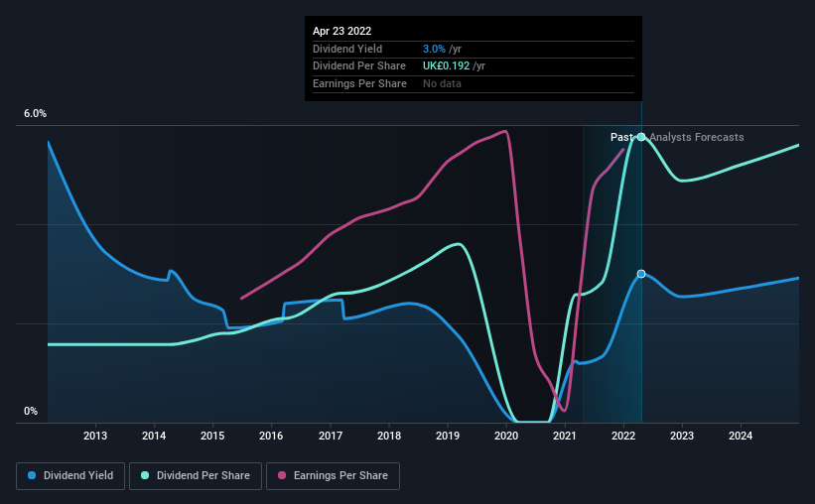The width and height of the screenshot is (815, 504).
Task: Toggle the Earnings Per Share legend button
Action: 333,476
